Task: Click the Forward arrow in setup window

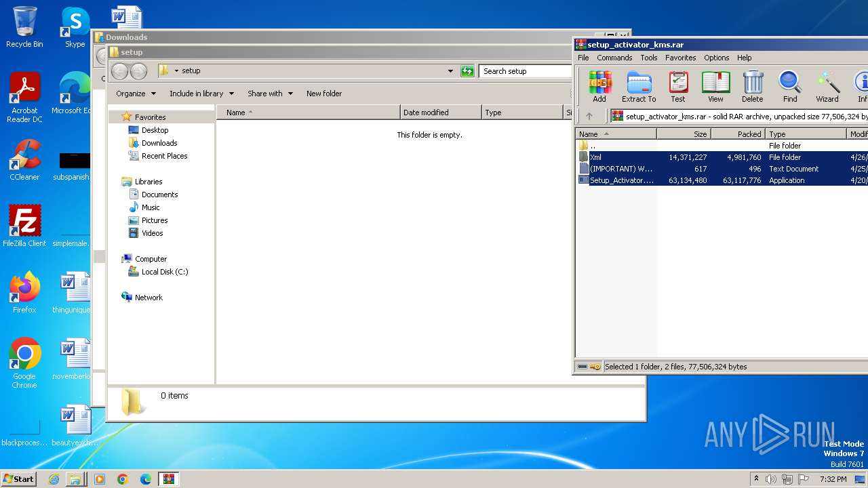Action: pyautogui.click(x=138, y=70)
